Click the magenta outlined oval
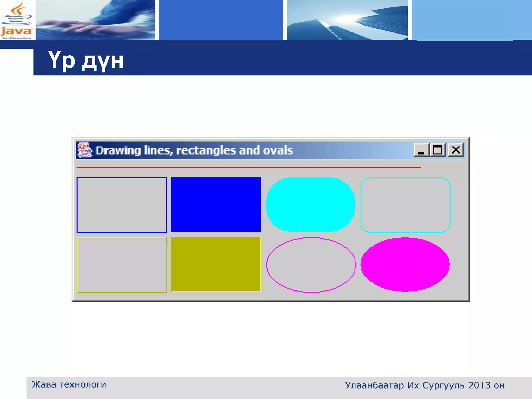532x399 pixels. tap(311, 265)
